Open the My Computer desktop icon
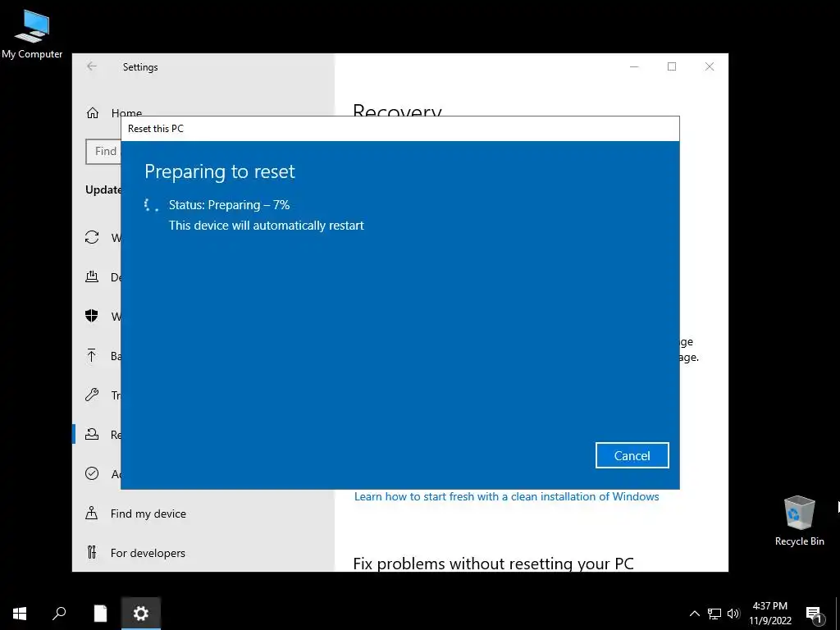 click(x=32, y=34)
